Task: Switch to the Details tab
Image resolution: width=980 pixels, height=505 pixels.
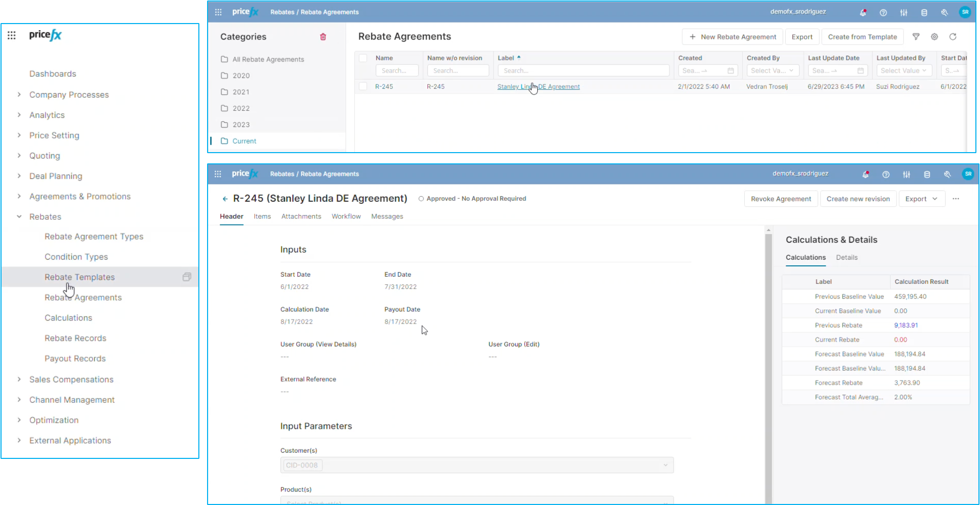Action: (846, 258)
